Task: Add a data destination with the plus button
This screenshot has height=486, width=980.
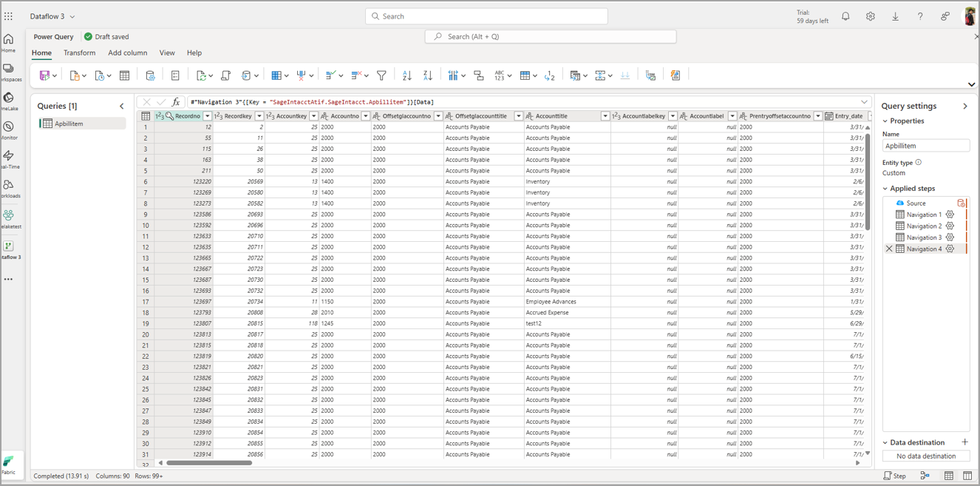Action: click(x=964, y=442)
